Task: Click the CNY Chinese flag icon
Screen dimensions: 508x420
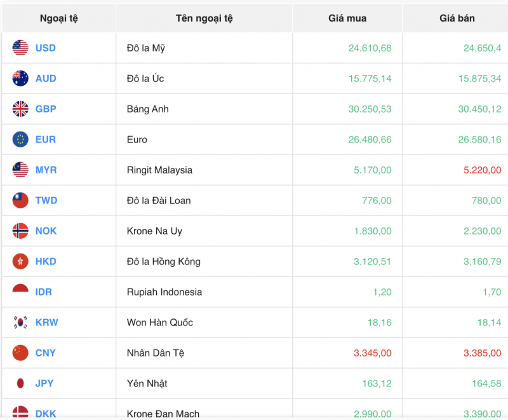Action: click(19, 353)
